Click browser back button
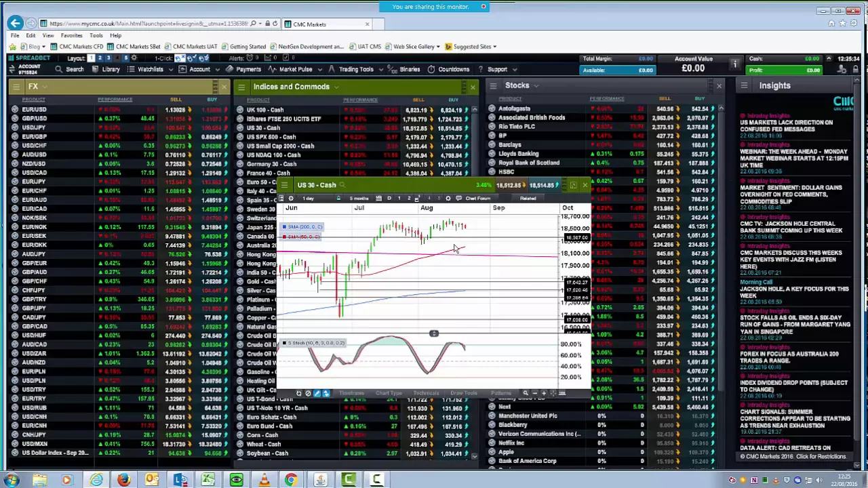The image size is (868, 488). click(15, 24)
